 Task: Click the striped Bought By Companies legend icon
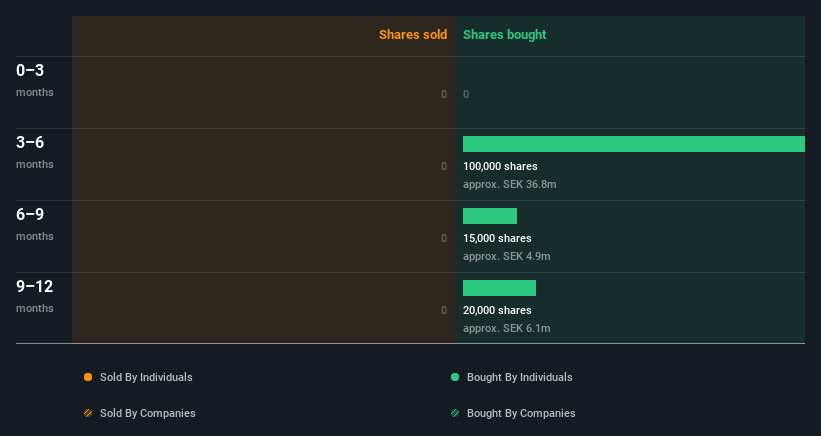[455, 413]
